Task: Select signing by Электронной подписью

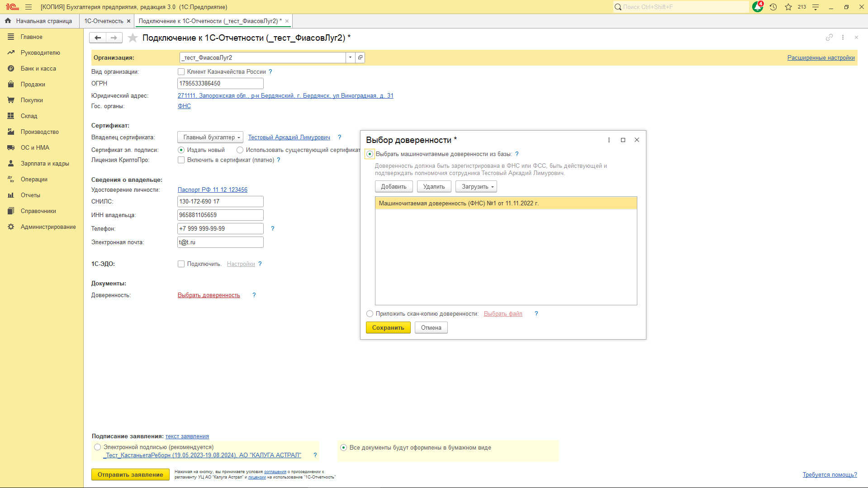Action: coord(98,447)
